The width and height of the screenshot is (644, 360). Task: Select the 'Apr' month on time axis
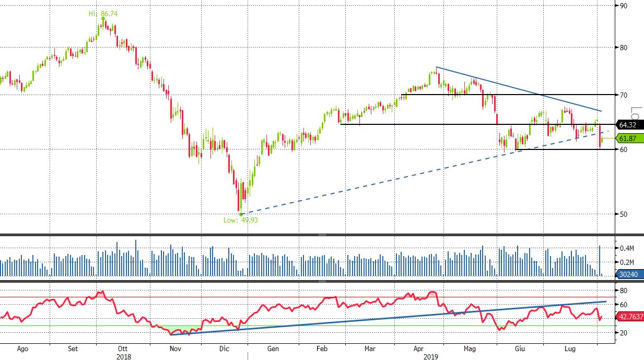coord(418,348)
